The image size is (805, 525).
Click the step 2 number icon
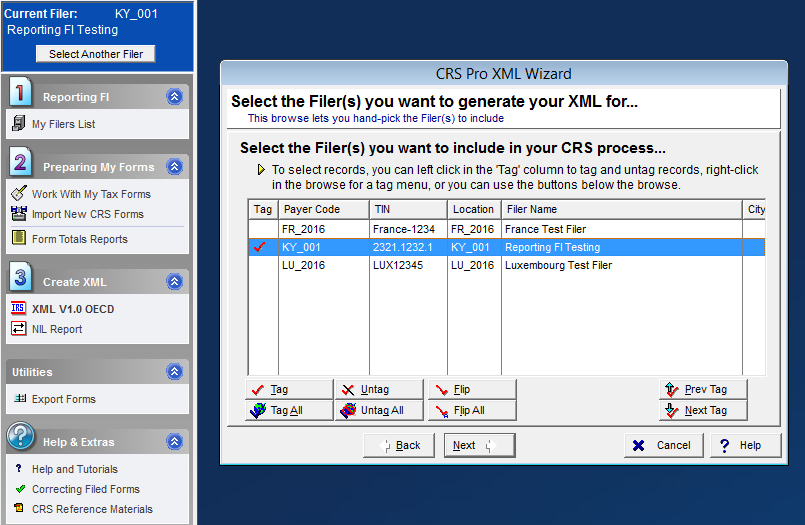click(20, 162)
